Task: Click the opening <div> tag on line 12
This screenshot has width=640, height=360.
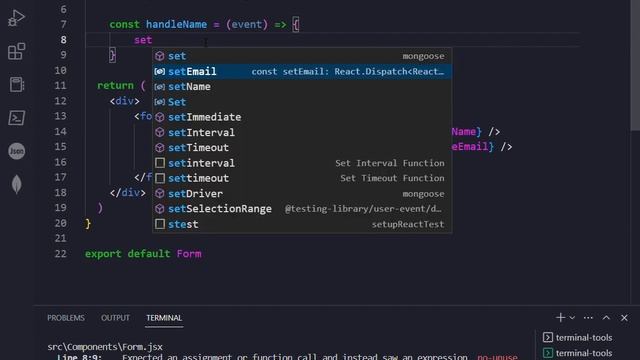Action: pyautogui.click(x=124, y=101)
